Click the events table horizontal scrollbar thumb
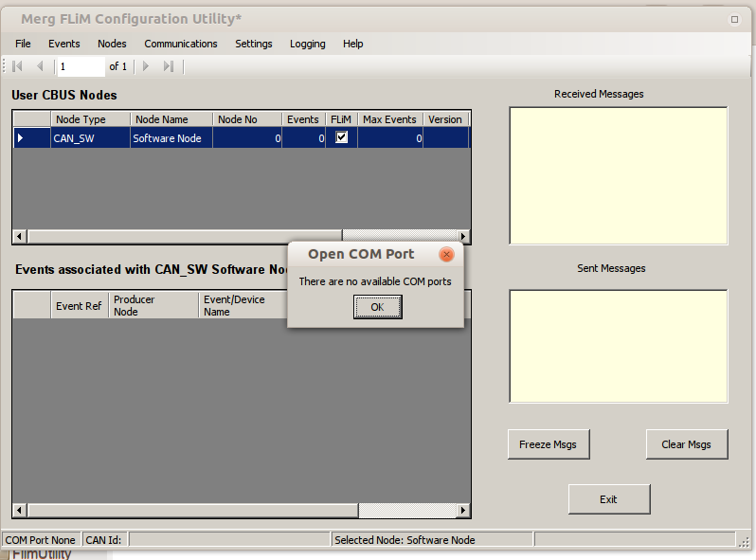The image size is (756, 560). [x=193, y=510]
